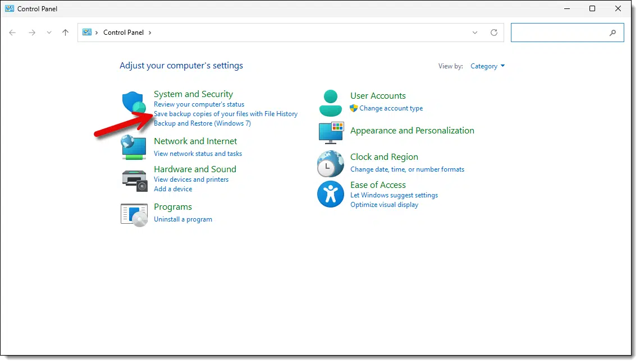The height and width of the screenshot is (364, 640).
Task: Open the System and Security shield icon
Action: coord(134,103)
